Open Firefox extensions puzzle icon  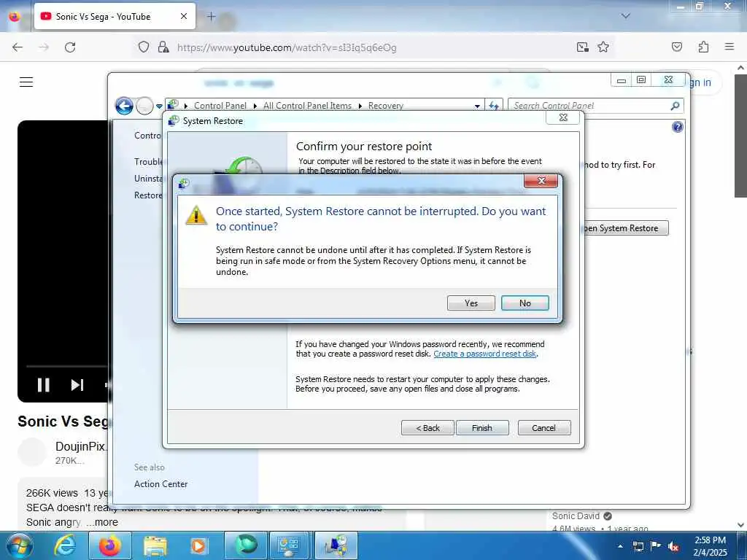tap(703, 47)
